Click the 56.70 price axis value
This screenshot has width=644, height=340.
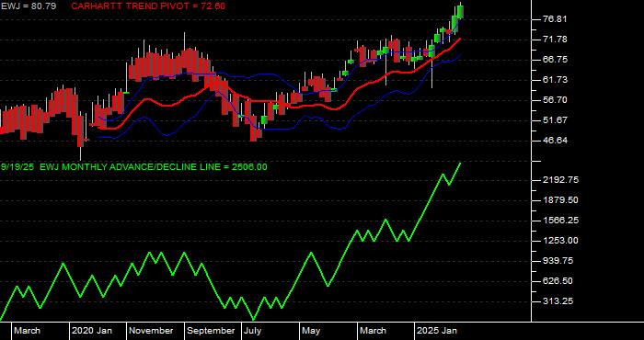pos(555,100)
